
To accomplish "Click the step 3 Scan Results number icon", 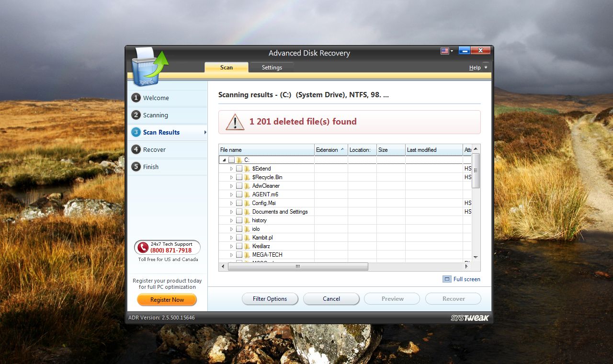I will (x=136, y=132).
